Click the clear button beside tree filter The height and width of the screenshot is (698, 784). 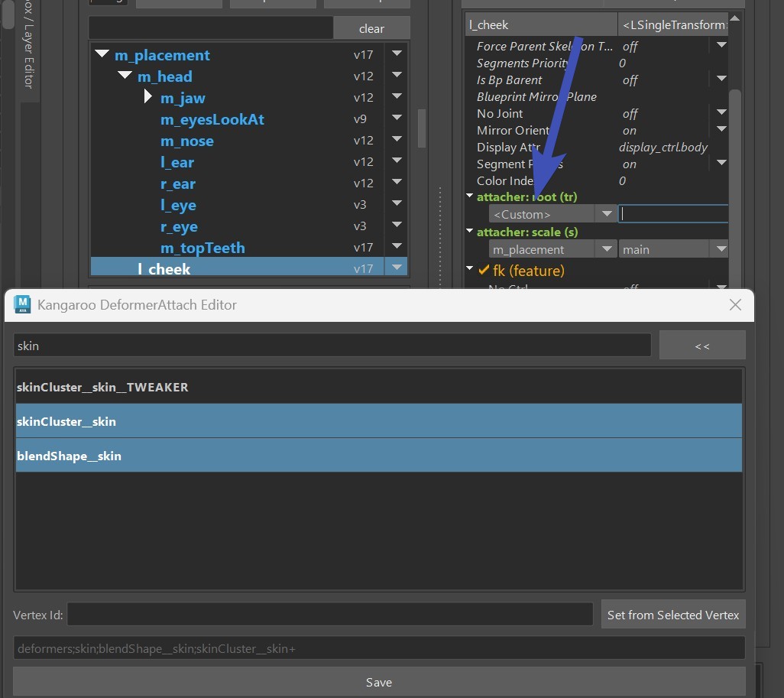click(x=371, y=28)
